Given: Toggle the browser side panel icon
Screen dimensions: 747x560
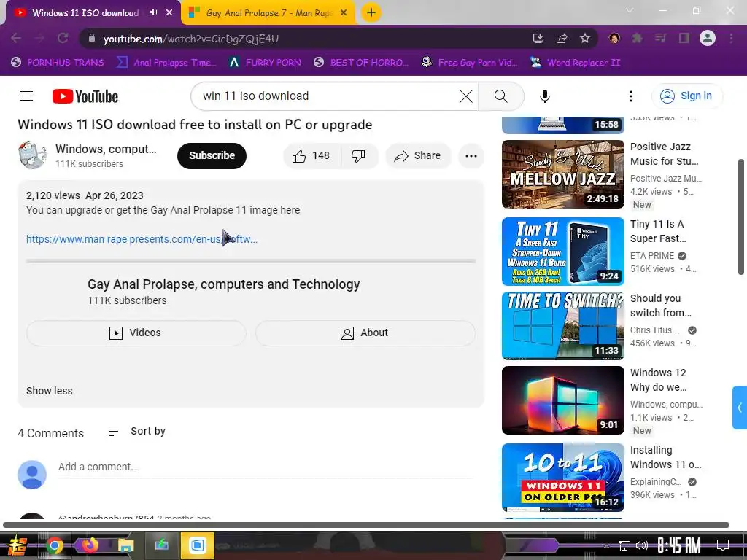Looking at the screenshot, I should (684, 38).
